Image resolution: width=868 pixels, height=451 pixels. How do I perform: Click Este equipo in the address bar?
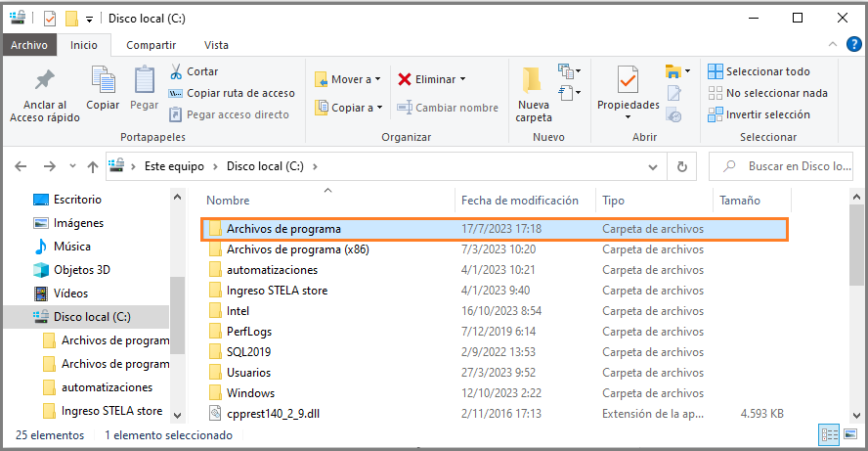pos(174,166)
